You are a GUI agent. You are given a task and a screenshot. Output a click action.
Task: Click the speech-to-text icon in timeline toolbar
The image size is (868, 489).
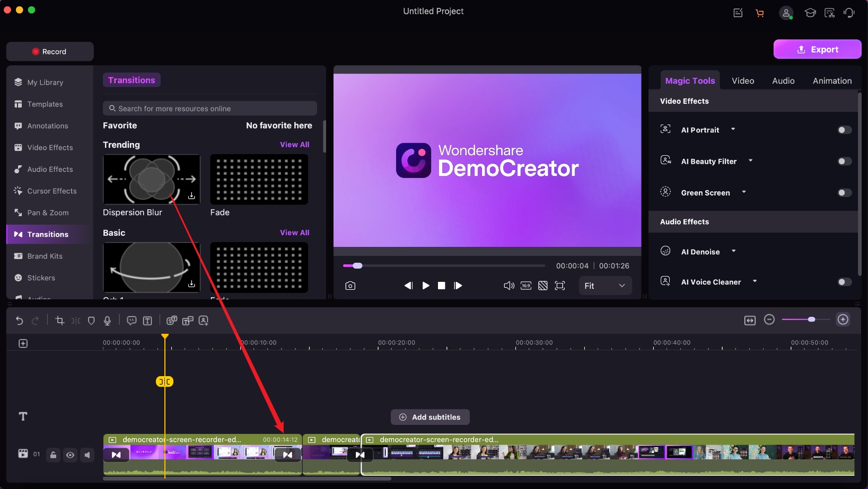tap(172, 321)
